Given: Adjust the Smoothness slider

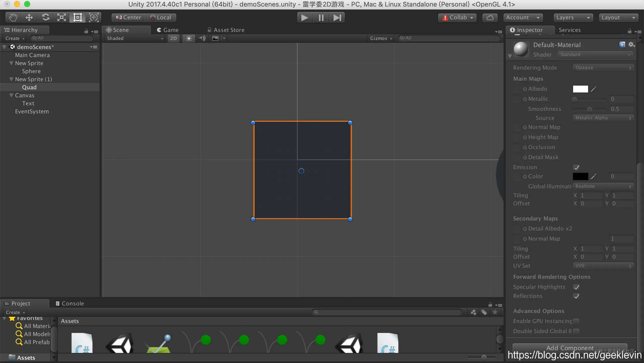Looking at the screenshot, I should coord(590,109).
